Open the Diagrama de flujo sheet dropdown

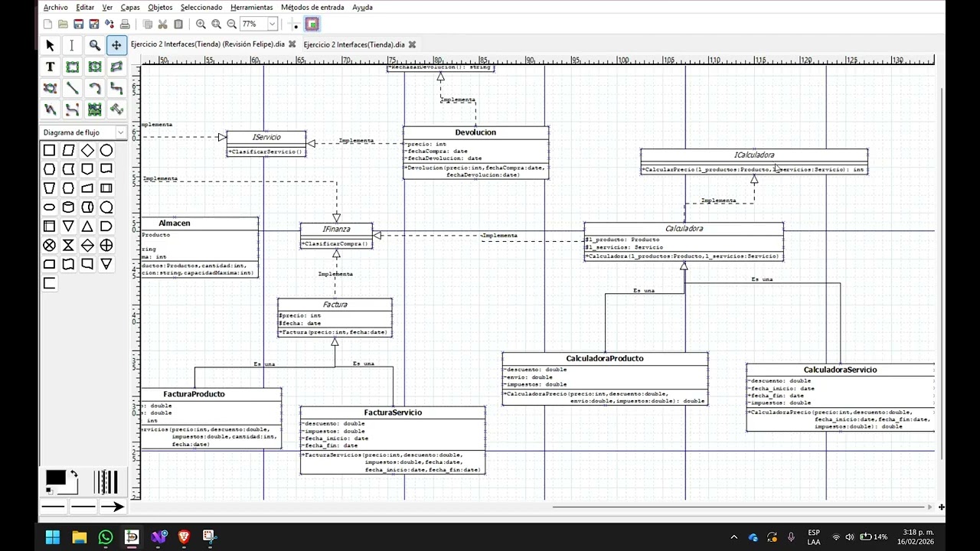83,132
